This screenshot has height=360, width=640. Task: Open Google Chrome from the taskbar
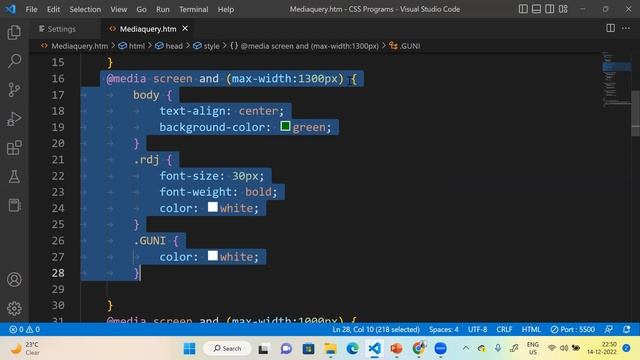(x=418, y=349)
